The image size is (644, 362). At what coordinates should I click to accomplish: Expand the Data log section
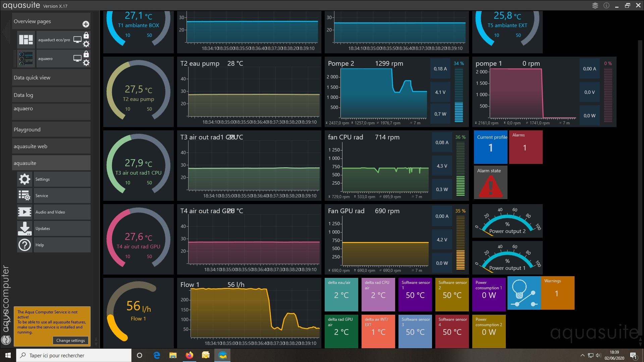[51, 95]
